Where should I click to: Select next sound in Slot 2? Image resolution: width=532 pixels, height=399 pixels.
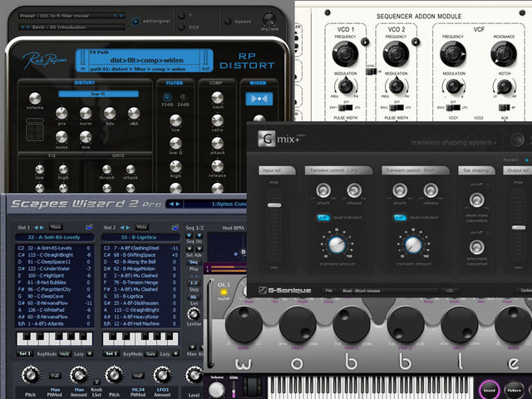pos(128,227)
